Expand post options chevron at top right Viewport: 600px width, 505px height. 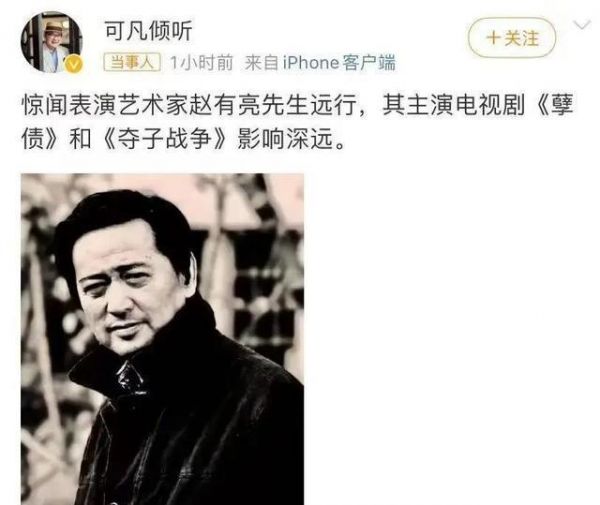(582, 25)
